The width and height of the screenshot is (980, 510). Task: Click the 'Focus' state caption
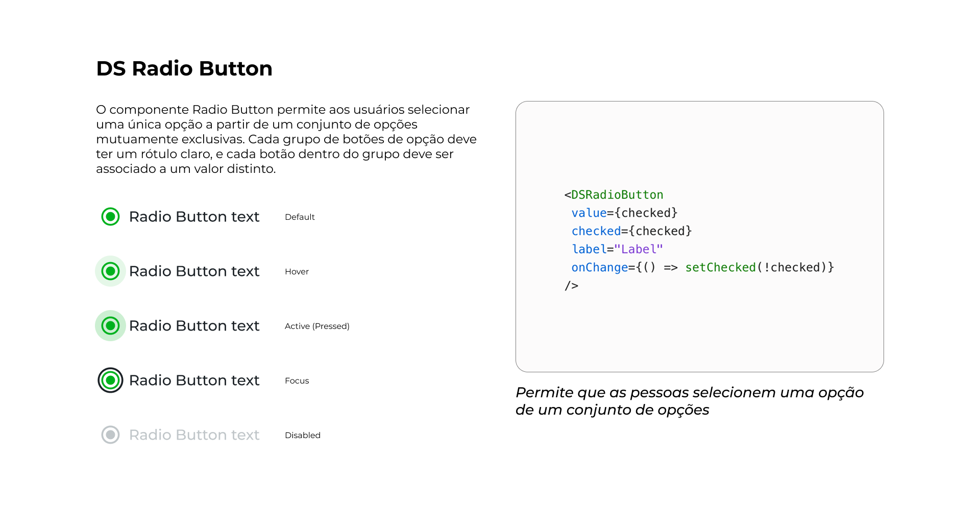pyautogui.click(x=297, y=381)
